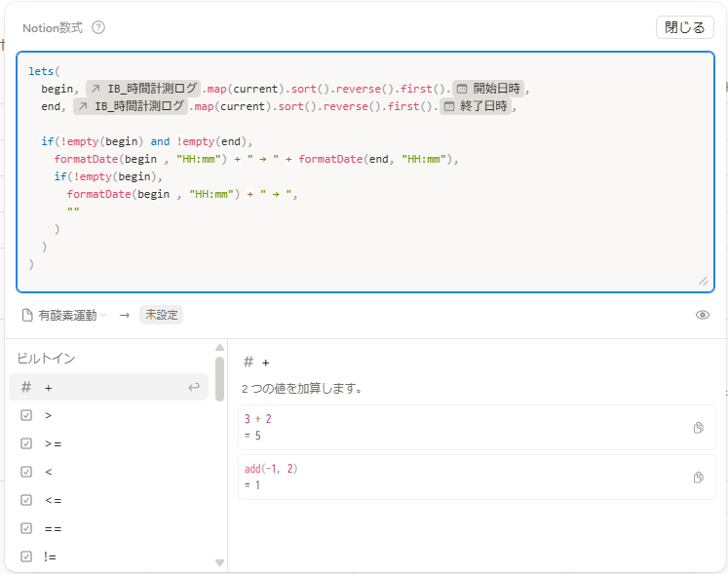Screen dimensions: 728x574
Task: Copy the 'add(-1, 2)' example
Action: click(698, 477)
